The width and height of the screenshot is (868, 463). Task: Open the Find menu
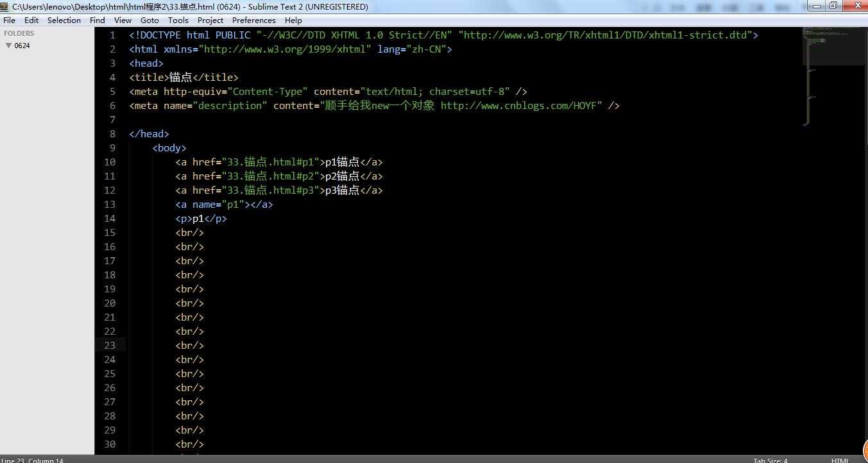98,20
